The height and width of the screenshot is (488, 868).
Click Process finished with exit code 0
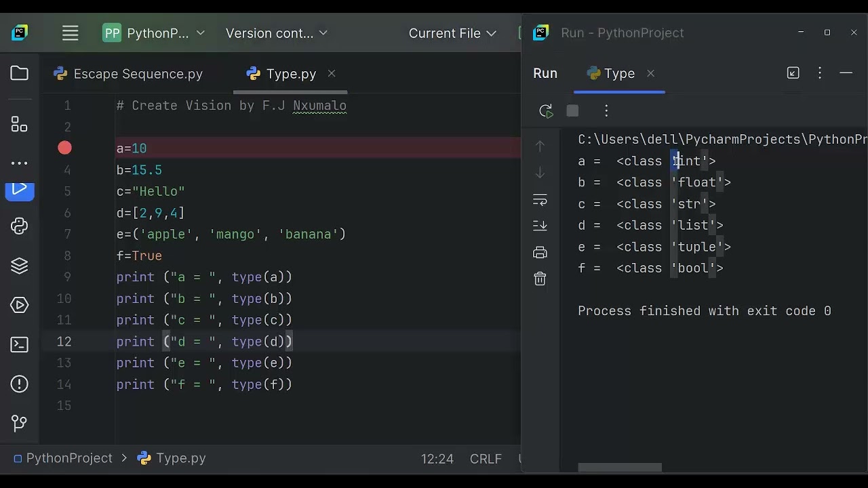[705, 311]
